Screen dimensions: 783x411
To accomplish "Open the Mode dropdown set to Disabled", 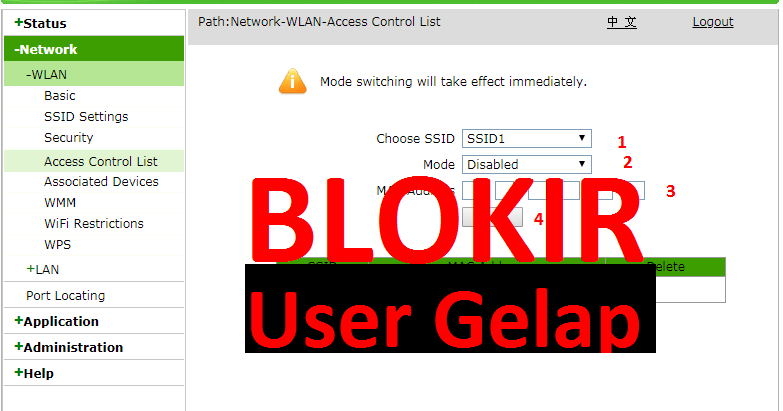I will coord(526,164).
